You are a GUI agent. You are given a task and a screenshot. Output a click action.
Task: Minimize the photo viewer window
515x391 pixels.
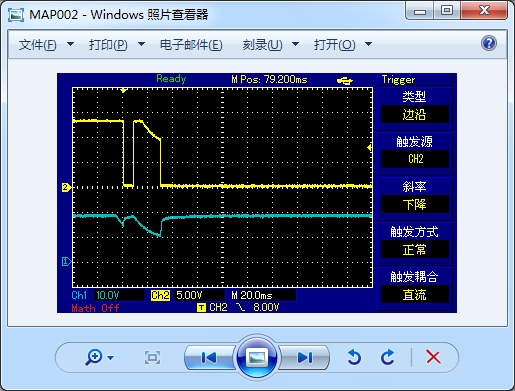pos(420,11)
